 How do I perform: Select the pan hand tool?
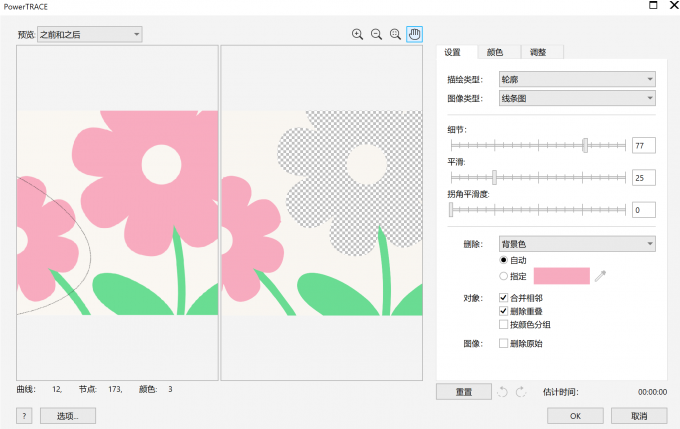414,34
